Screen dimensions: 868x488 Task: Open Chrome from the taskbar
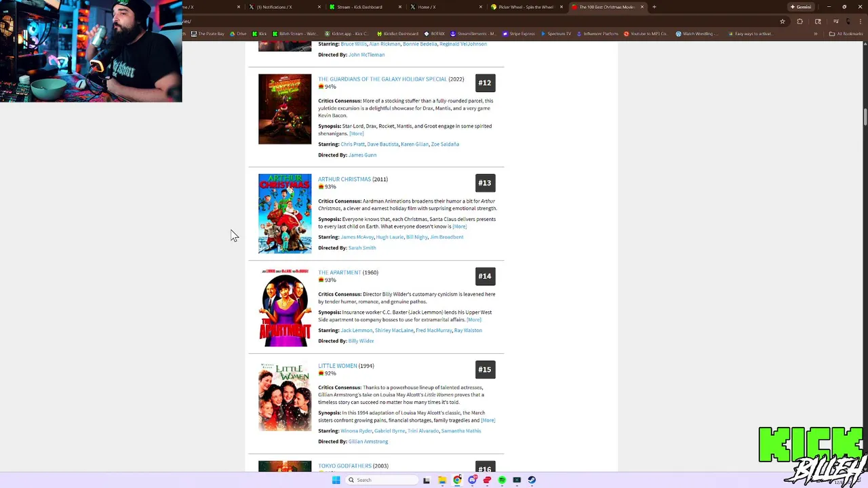pyautogui.click(x=457, y=480)
